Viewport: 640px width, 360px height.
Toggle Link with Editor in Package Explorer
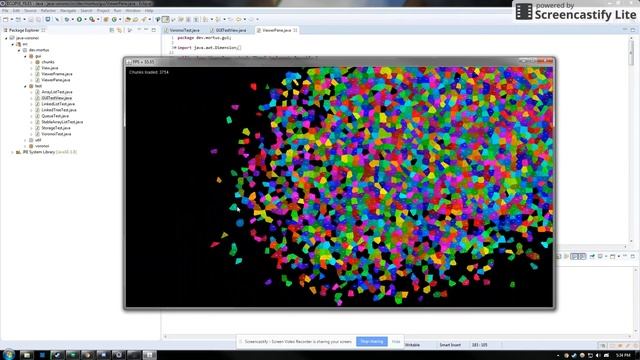click(x=119, y=30)
